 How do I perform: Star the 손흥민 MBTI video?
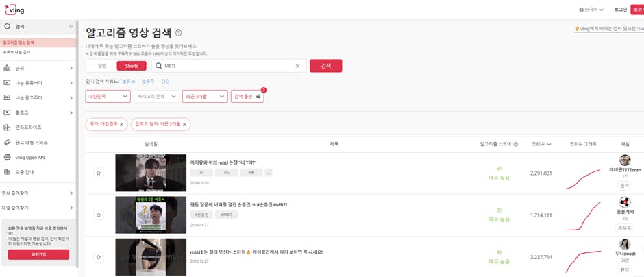[x=99, y=215]
